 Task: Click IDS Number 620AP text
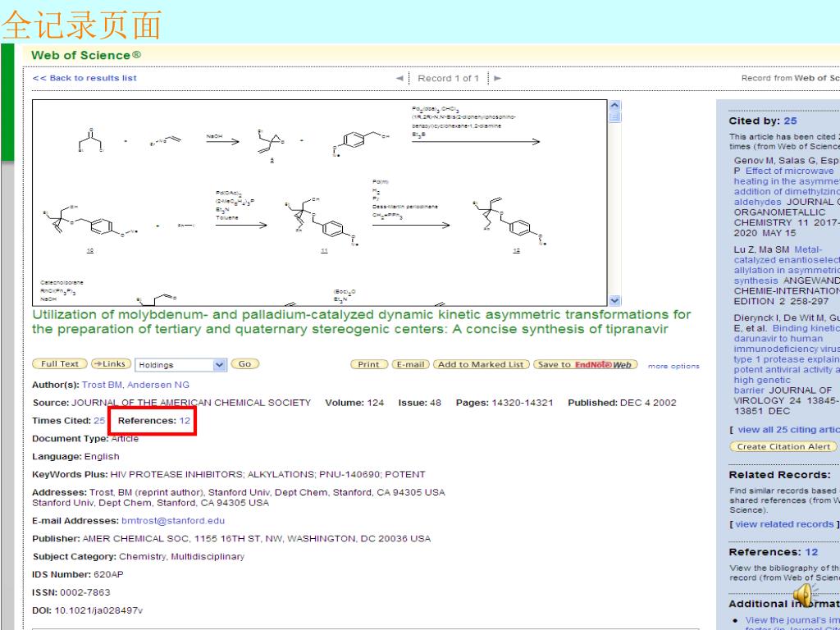coord(78,575)
